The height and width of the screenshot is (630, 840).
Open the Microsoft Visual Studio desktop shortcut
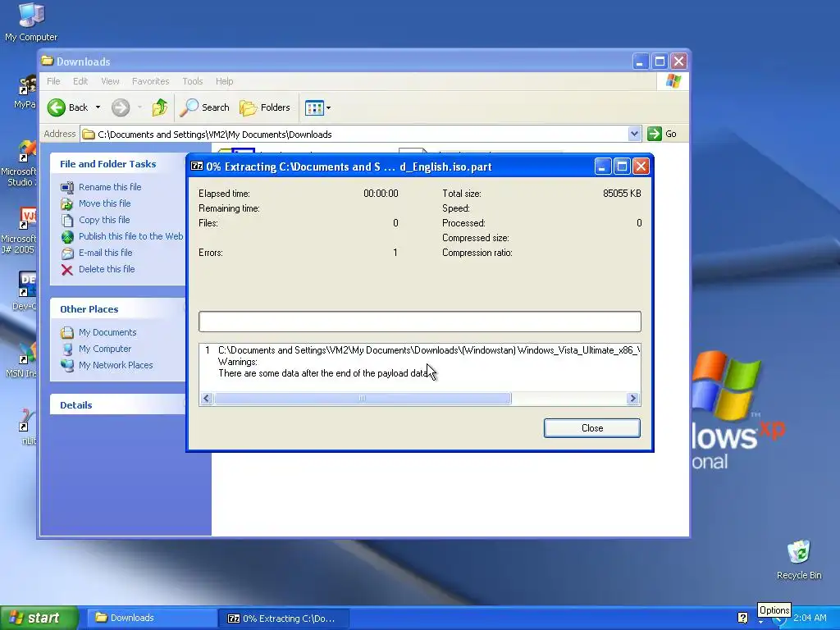coord(20,163)
